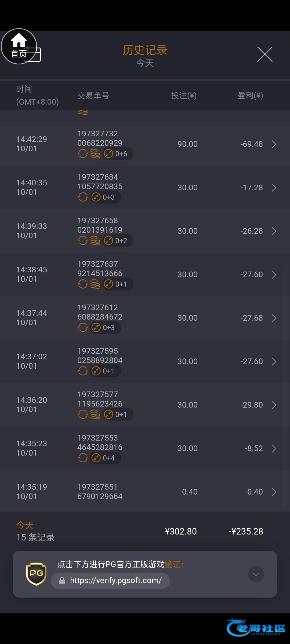Click the lock icon beside the verify URL
Viewport: 290px width, 644px height.
point(62,581)
